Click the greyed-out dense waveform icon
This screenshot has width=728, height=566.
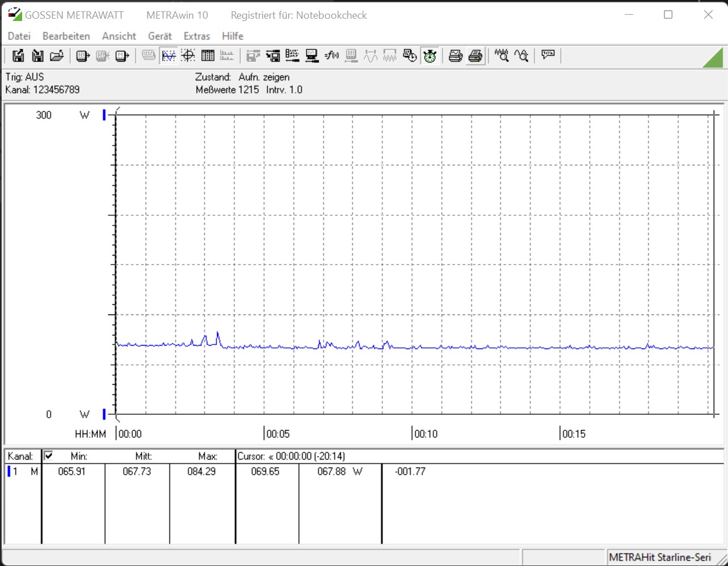point(390,56)
